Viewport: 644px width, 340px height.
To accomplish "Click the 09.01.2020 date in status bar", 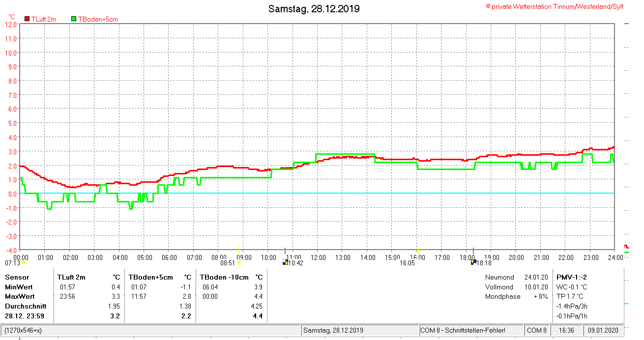I will [603, 330].
